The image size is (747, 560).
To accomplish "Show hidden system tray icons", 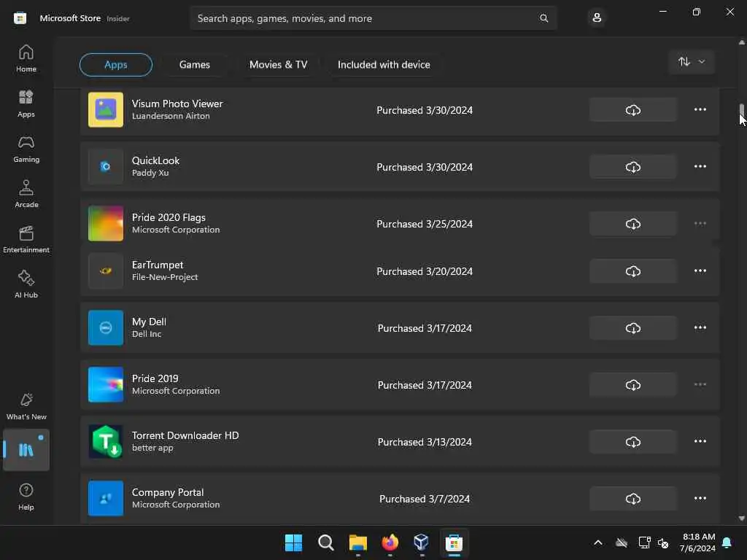I will (x=598, y=542).
